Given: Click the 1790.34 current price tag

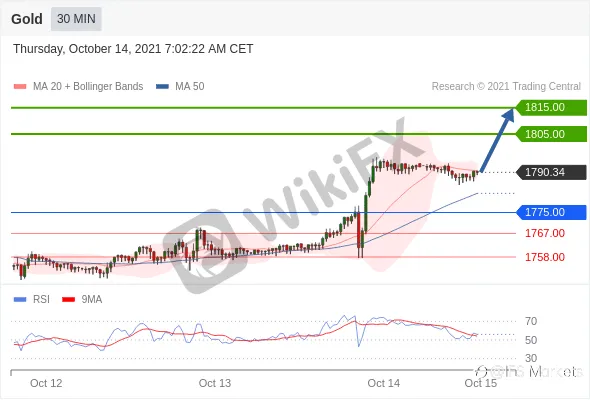Looking at the screenshot, I should click(x=551, y=172).
